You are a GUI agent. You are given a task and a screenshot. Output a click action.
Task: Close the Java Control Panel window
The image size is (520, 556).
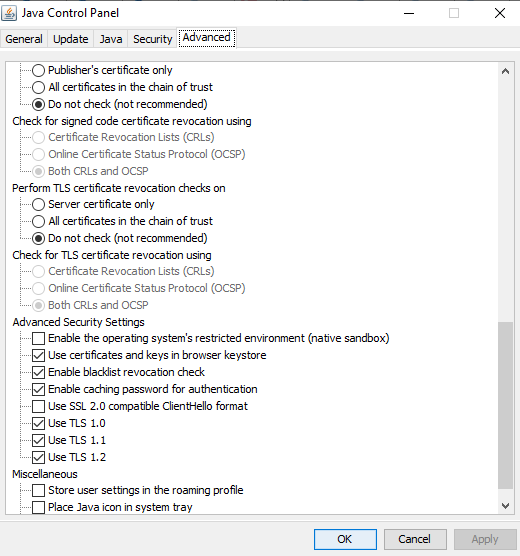pos(500,13)
